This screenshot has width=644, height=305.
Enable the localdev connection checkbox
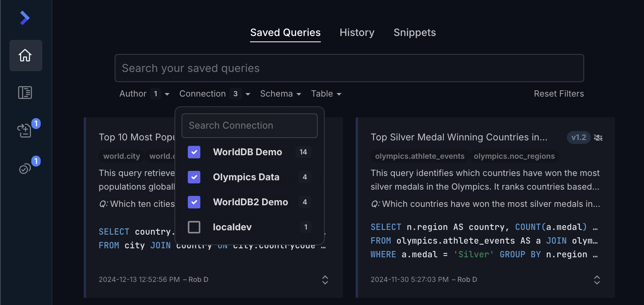[194, 227]
